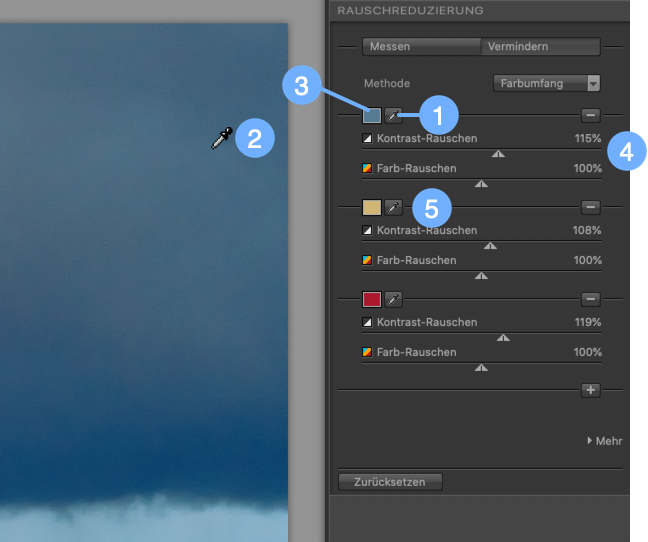The height and width of the screenshot is (542, 648).
Task: Click Kontrast-Rauschen icon in tan section
Action: pos(367,230)
